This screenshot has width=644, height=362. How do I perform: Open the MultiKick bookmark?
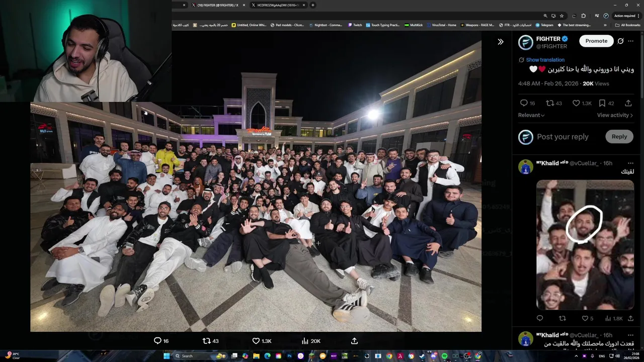414,25
